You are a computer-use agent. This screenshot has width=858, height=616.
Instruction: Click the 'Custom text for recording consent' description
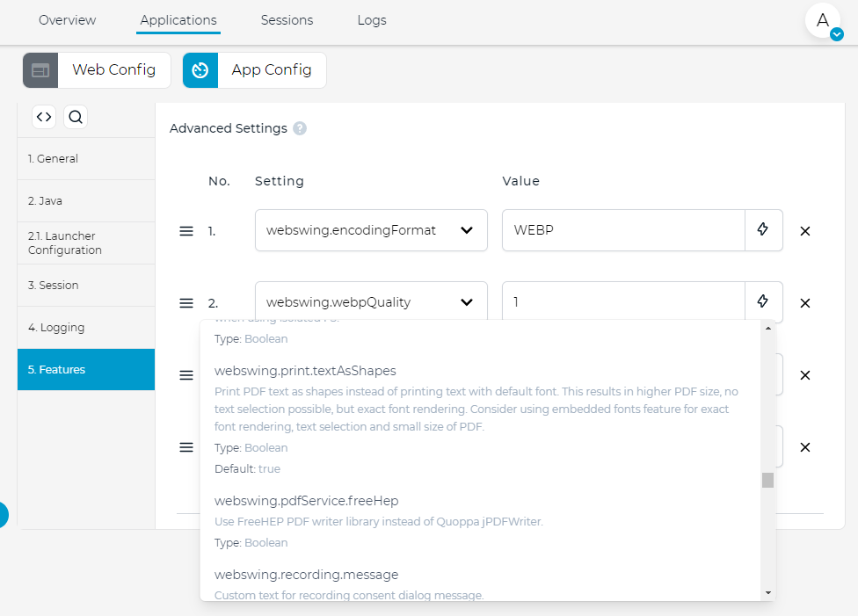tap(349, 595)
